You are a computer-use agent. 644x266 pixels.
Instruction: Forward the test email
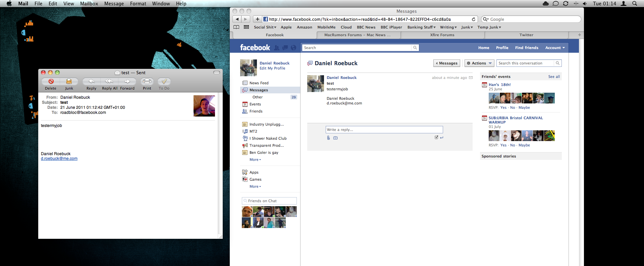(x=127, y=81)
